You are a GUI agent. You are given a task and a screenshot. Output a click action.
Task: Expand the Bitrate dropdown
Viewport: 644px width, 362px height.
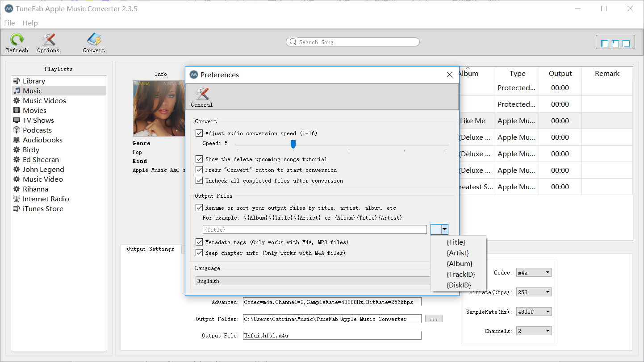[x=534, y=292]
